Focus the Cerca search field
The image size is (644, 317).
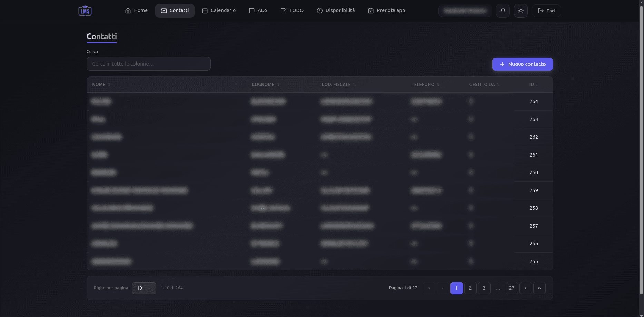(148, 64)
